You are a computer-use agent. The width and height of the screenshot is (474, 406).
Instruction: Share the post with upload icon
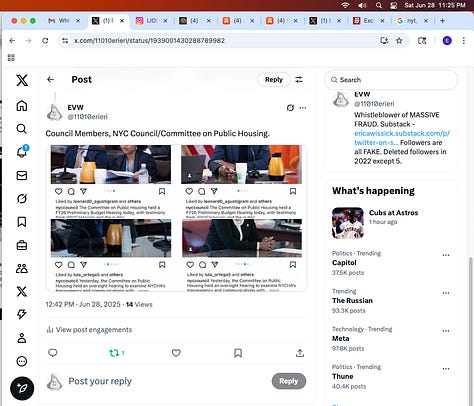click(x=300, y=353)
